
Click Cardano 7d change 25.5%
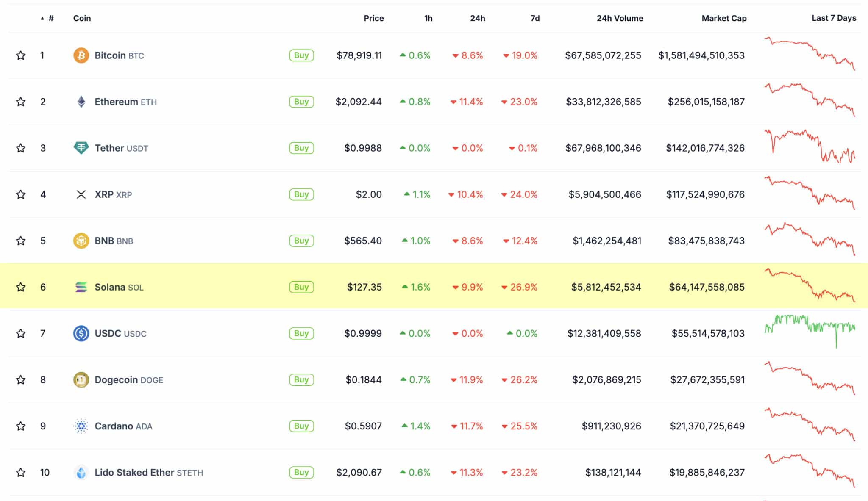pos(519,426)
